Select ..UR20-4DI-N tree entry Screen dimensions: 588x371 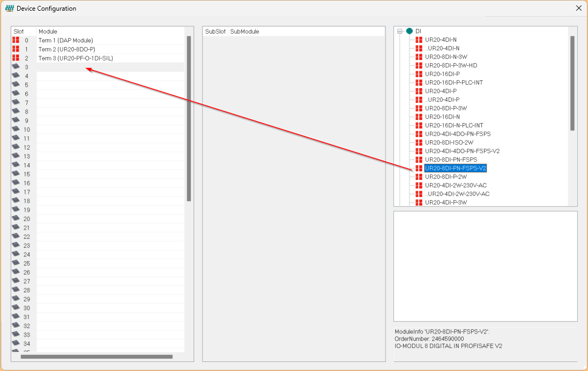[x=442, y=48]
